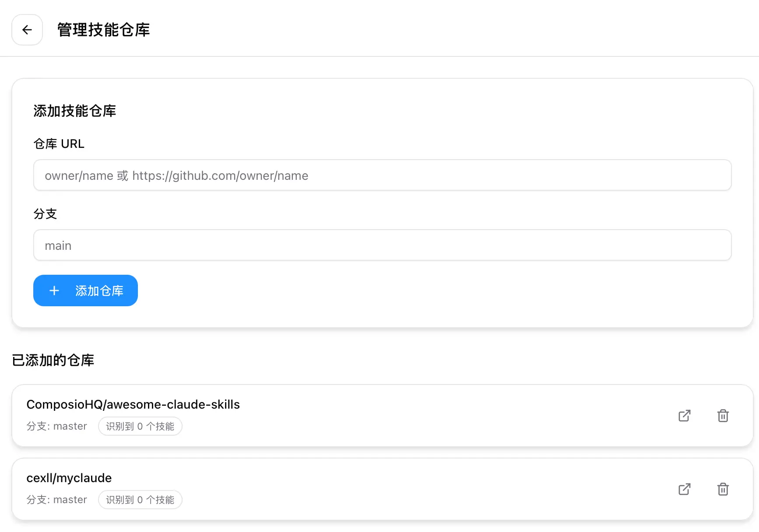Click the 仓库 URL label

59,144
